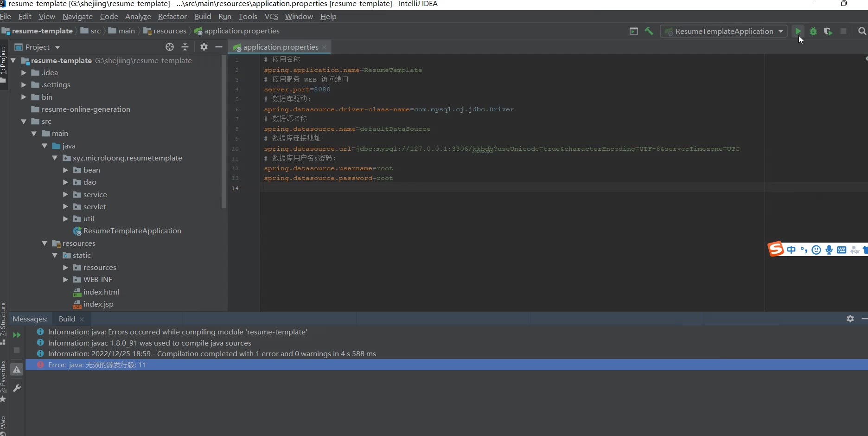
Task: Open Project panel settings gear
Action: [x=204, y=47]
